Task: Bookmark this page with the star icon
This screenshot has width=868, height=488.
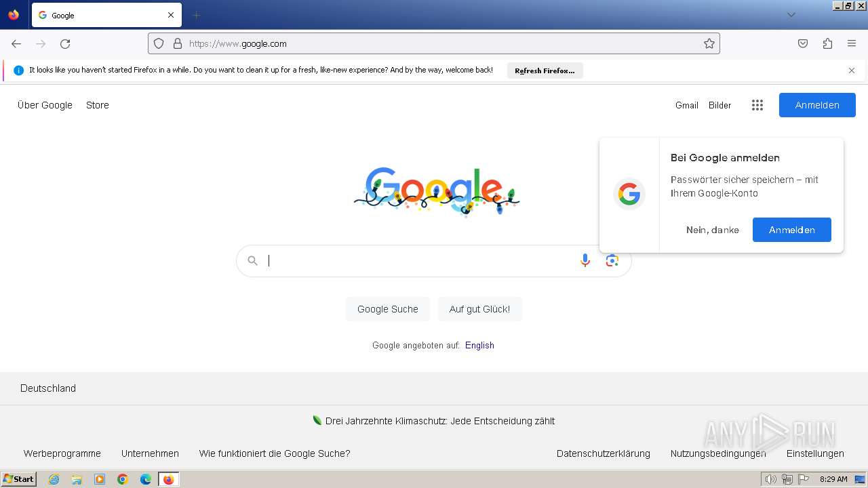Action: coord(709,43)
